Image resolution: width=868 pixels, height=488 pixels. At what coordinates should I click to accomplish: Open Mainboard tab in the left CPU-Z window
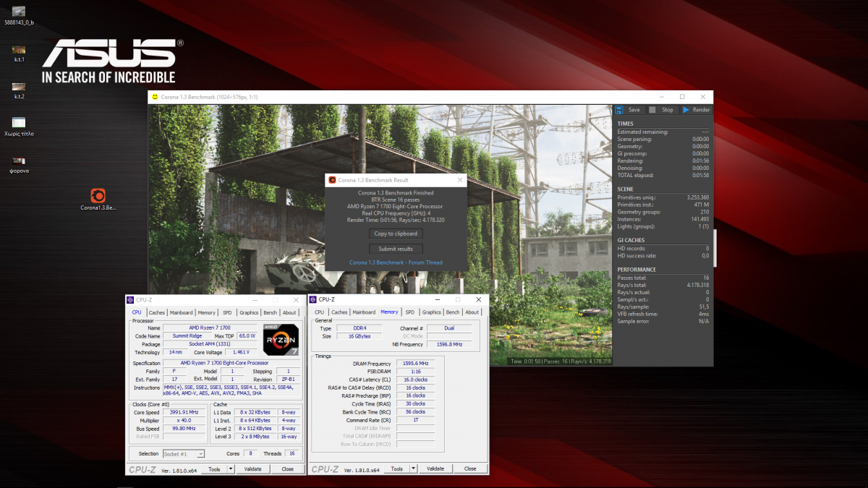[x=182, y=312]
